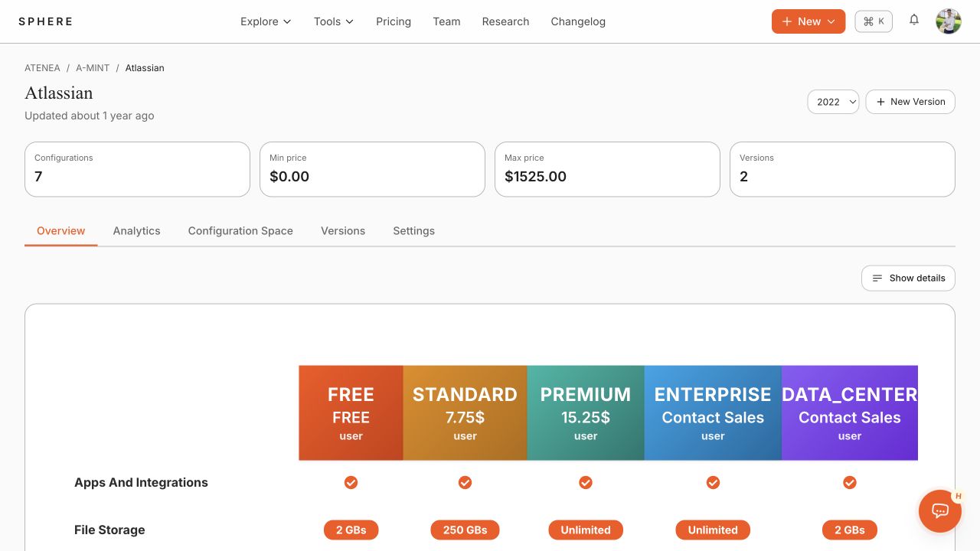Select the STANDARD plan header
Image resolution: width=980 pixels, height=551 pixels.
click(465, 412)
